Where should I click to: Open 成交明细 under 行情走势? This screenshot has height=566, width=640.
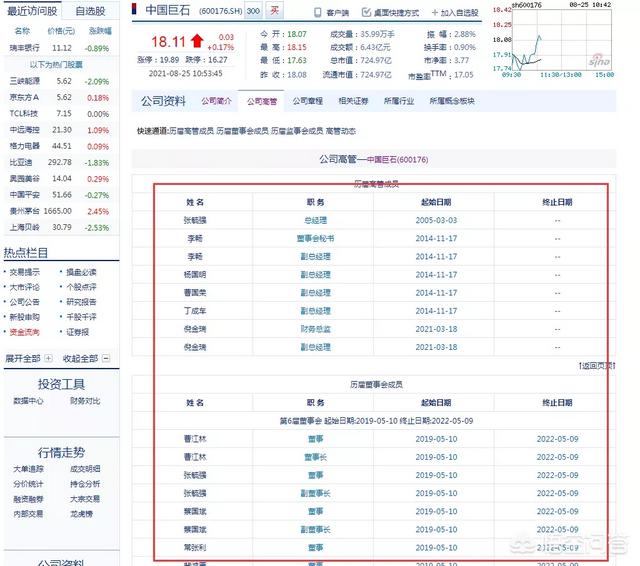pos(85,469)
